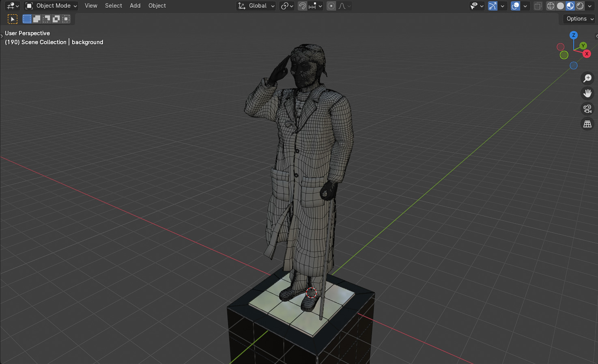
Task: Expand the sidebar with right edge arrow
Action: coord(596,36)
